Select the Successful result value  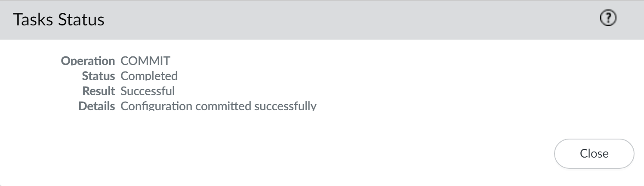click(x=148, y=91)
